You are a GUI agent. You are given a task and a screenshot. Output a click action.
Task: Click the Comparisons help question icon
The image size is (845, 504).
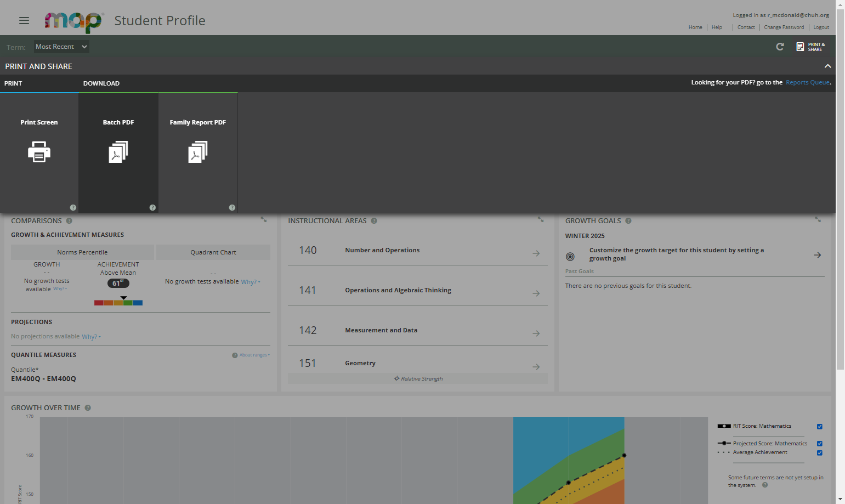[x=69, y=221]
